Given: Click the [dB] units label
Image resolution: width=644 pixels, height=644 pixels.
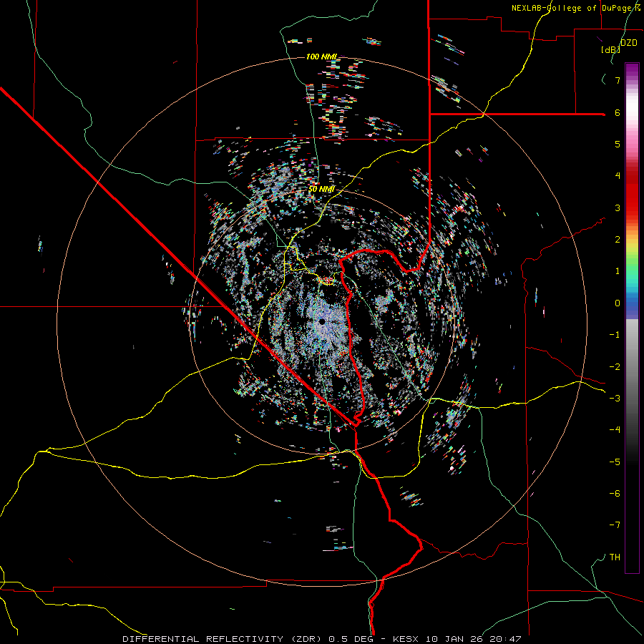Looking at the screenshot, I should pos(610,49).
